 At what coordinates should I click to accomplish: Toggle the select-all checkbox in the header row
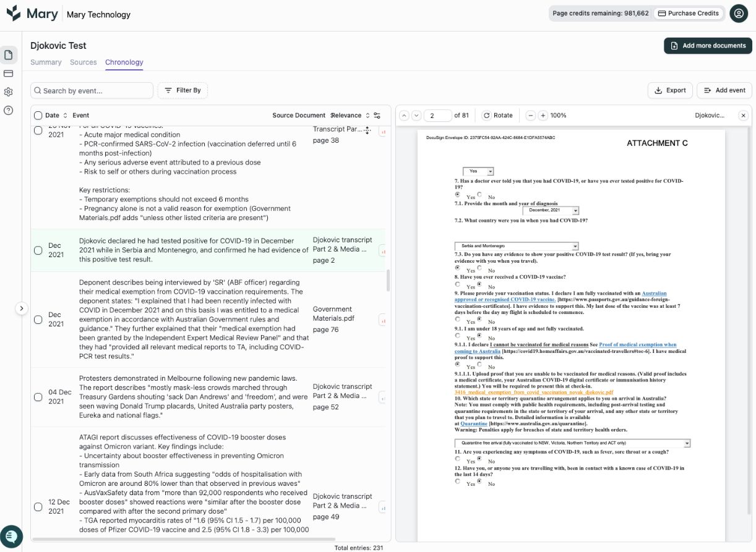[x=38, y=116]
